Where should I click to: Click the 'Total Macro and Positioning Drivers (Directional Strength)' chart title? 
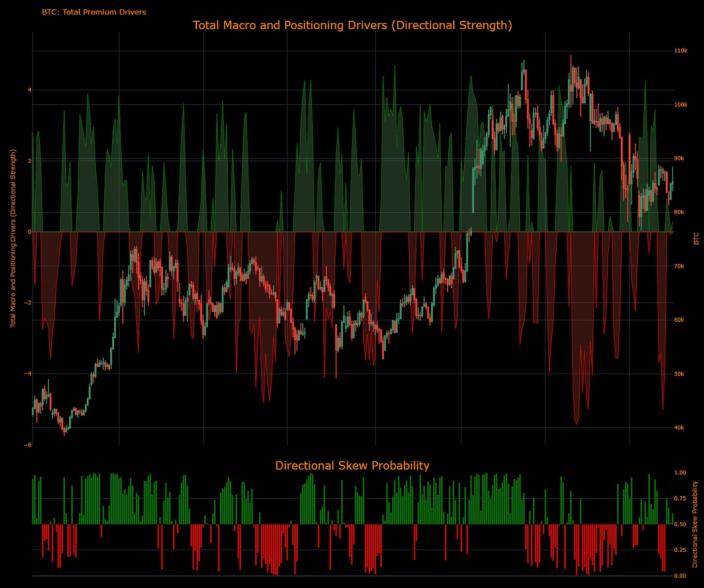352,25
